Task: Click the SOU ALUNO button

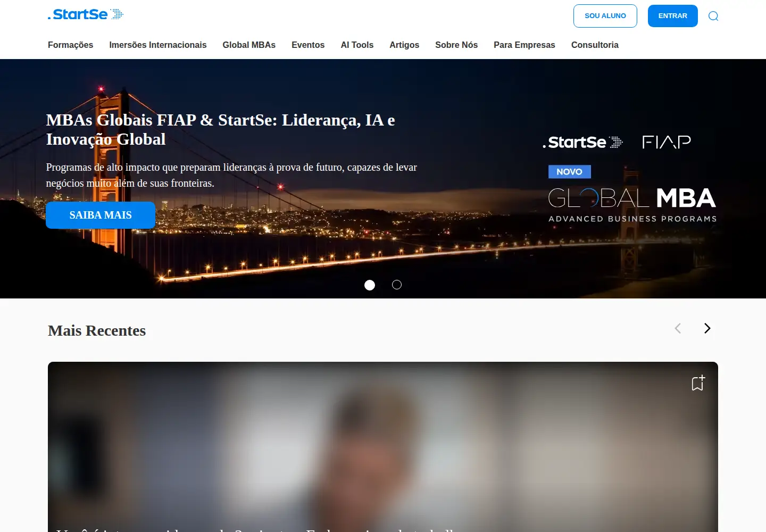Action: coord(605,16)
